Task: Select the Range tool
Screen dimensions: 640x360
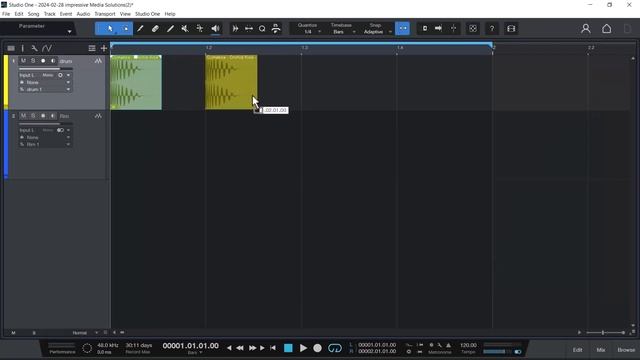Action: [x=126, y=29]
